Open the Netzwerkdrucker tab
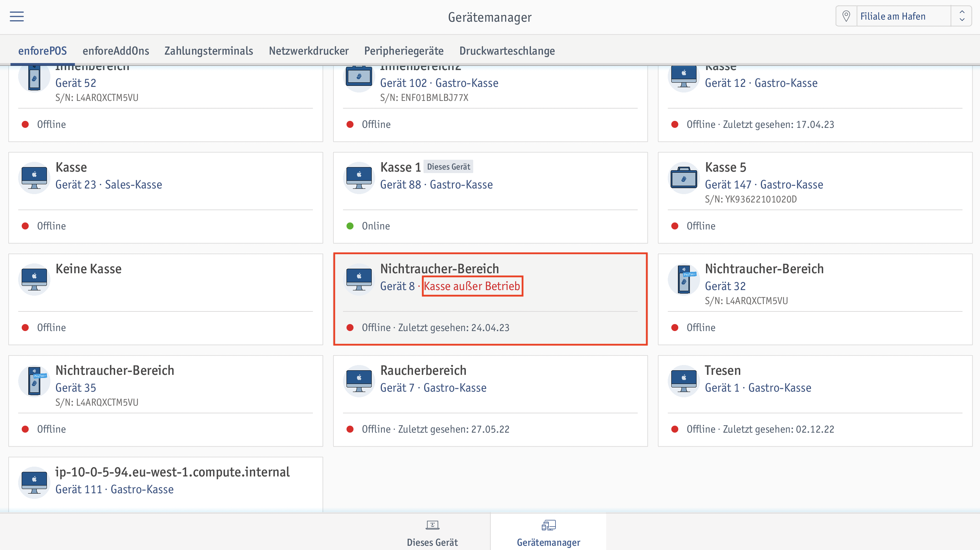 point(309,51)
